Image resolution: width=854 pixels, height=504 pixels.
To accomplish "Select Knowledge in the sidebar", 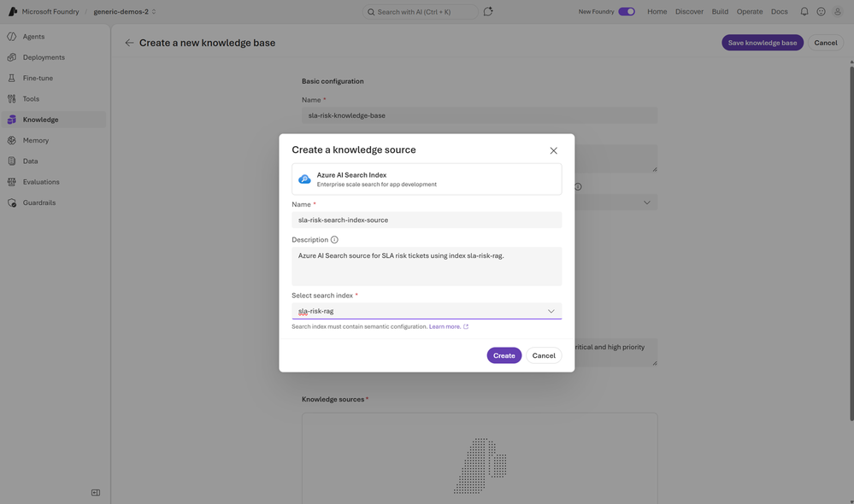I will coord(54,120).
